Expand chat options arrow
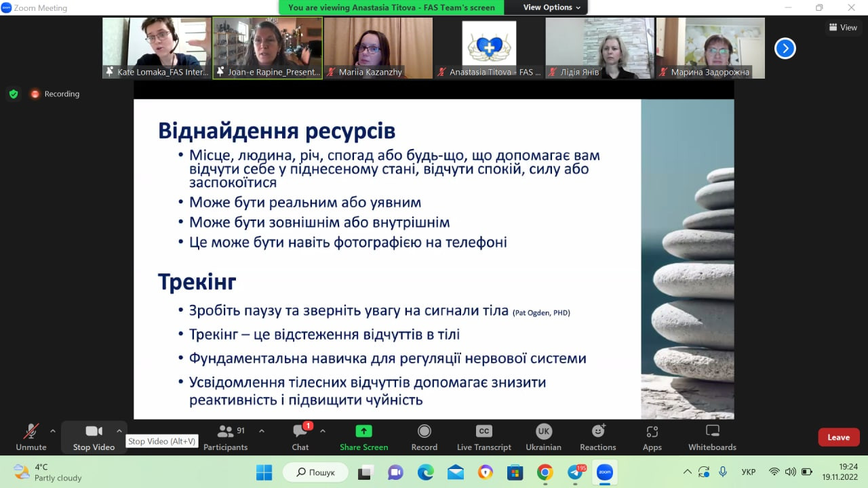 pyautogui.click(x=323, y=431)
